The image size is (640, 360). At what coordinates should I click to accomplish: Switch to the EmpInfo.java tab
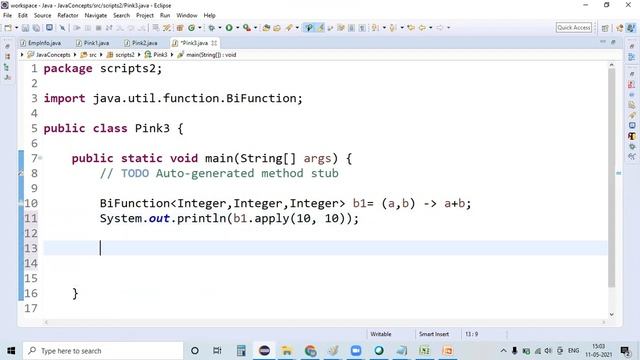pos(41,43)
